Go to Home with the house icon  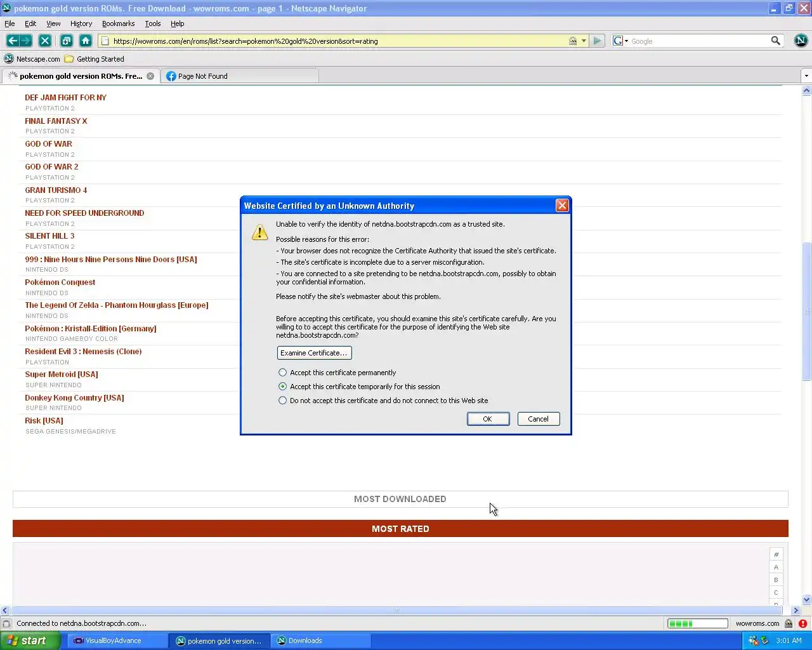click(86, 41)
